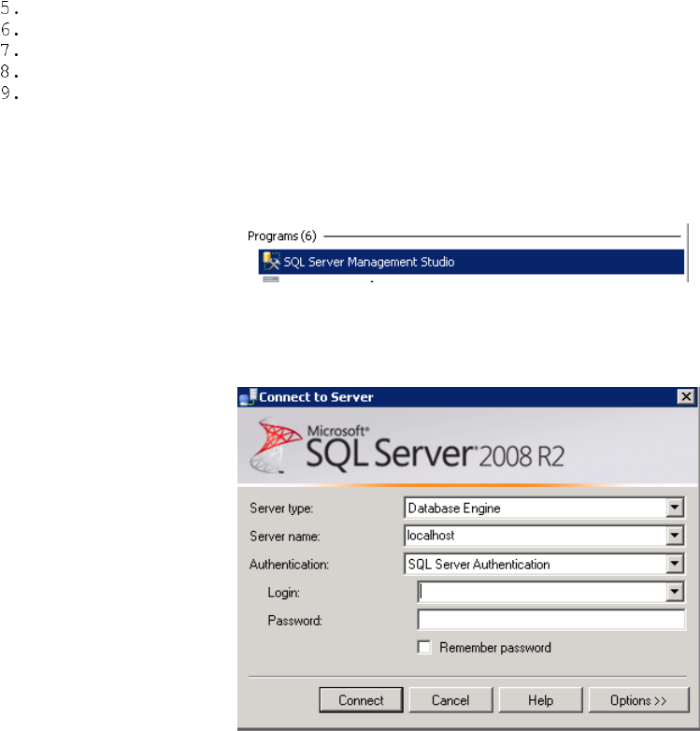Click the Cancel button
This screenshot has height=731, width=700.
(450, 700)
